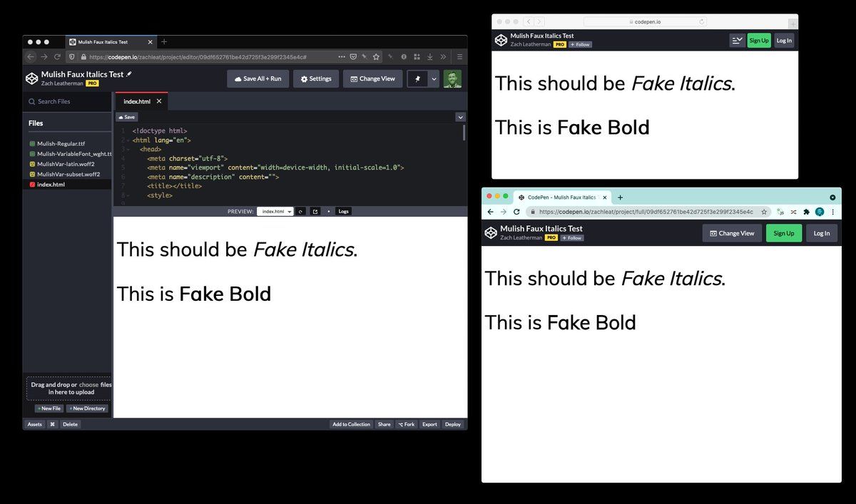Click the Fork button in the footer
The image size is (856, 504).
point(406,424)
